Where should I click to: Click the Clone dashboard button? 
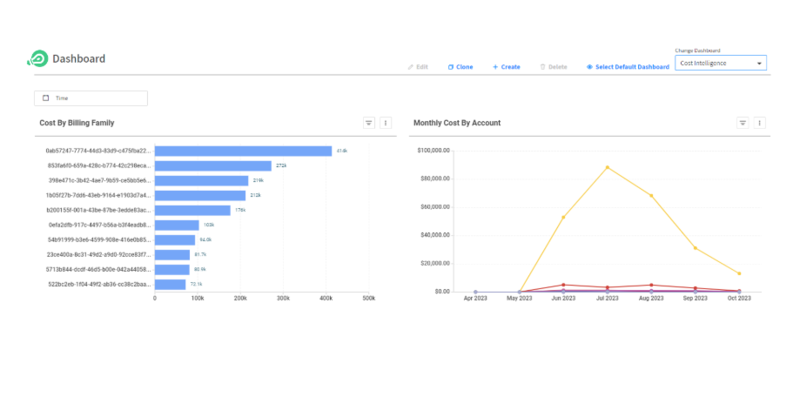[x=461, y=67]
